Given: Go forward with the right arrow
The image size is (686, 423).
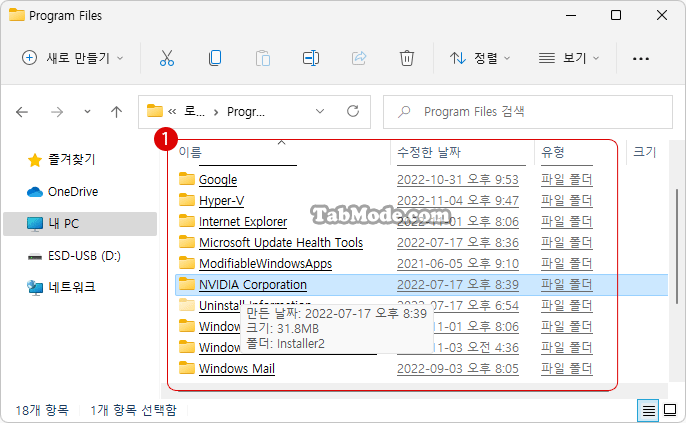Looking at the screenshot, I should 57,112.
